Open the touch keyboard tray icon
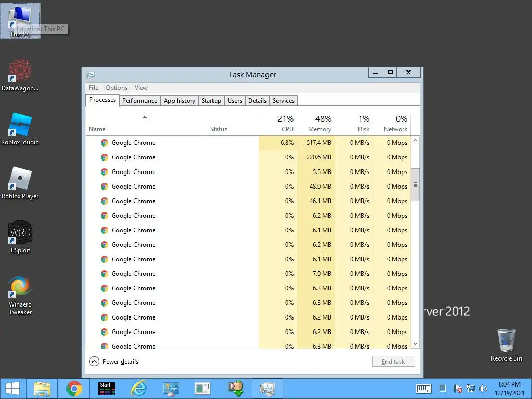The width and height of the screenshot is (532, 399). pos(423,389)
